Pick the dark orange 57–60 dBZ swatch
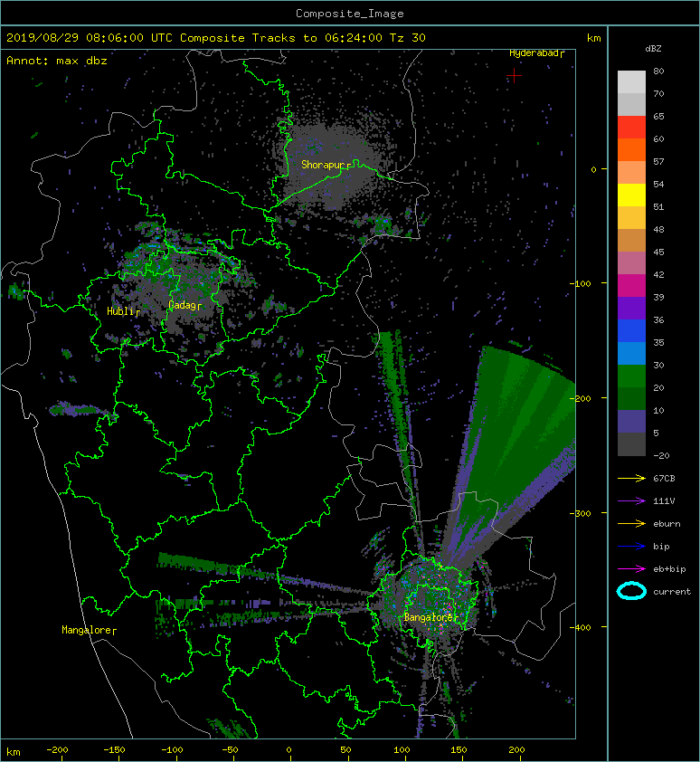This screenshot has width=700, height=762. point(631,149)
